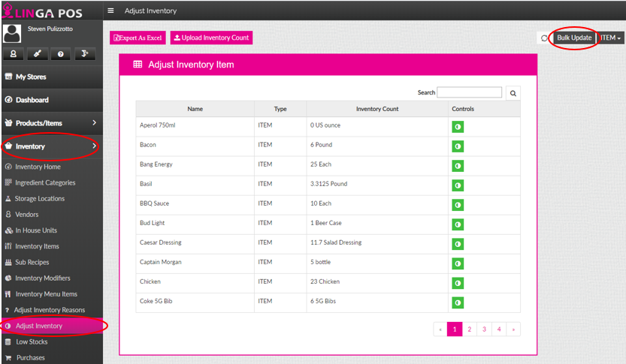Go to page 2 of results

tap(470, 329)
